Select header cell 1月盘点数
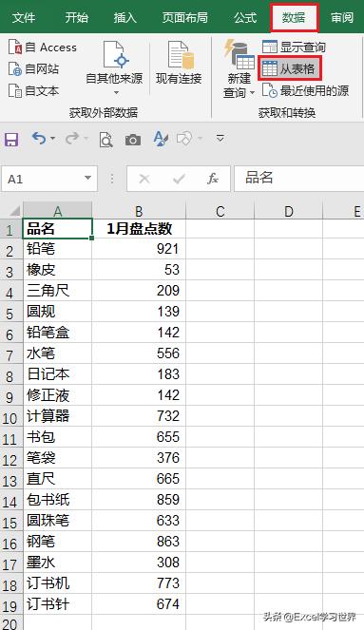364x630 pixels. (139, 229)
